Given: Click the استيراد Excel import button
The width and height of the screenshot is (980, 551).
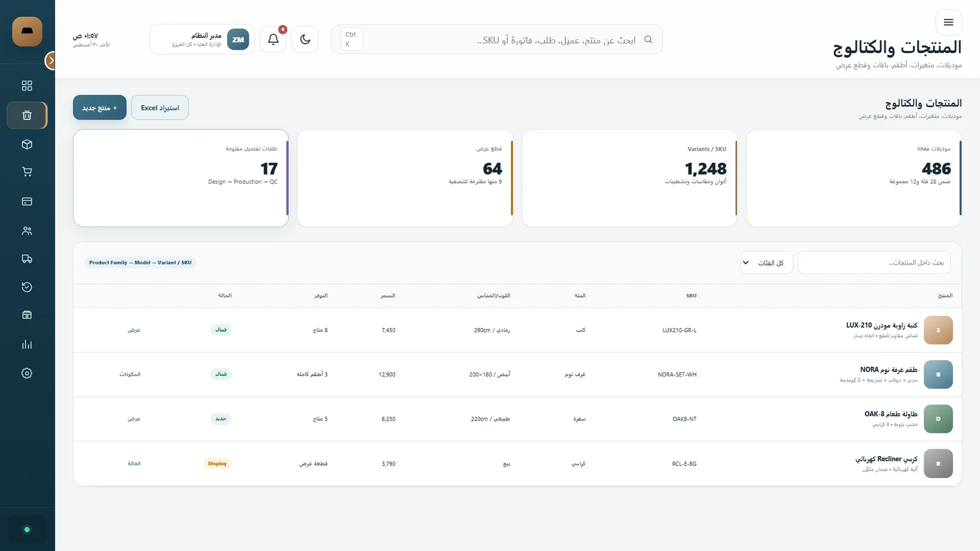Looking at the screenshot, I should click(x=160, y=108).
